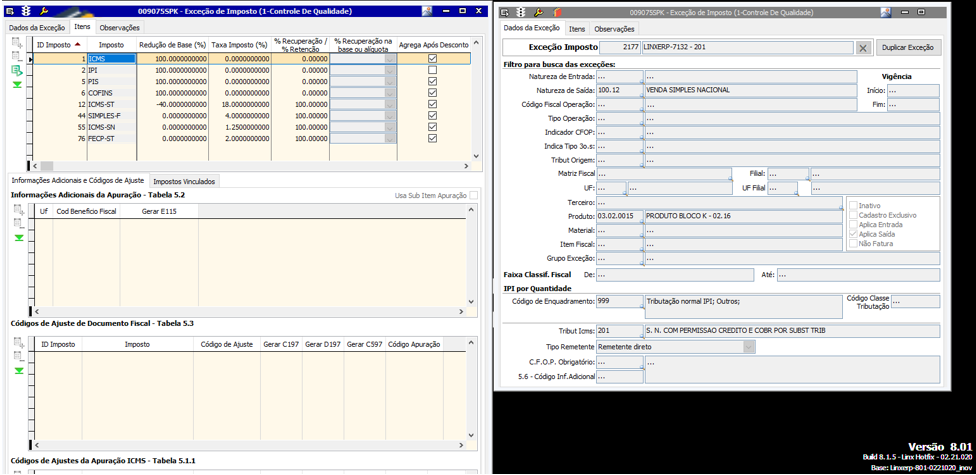Image resolution: width=976 pixels, height=475 pixels.
Task: Click the picture icon in right window title bar
Action: click(885, 12)
